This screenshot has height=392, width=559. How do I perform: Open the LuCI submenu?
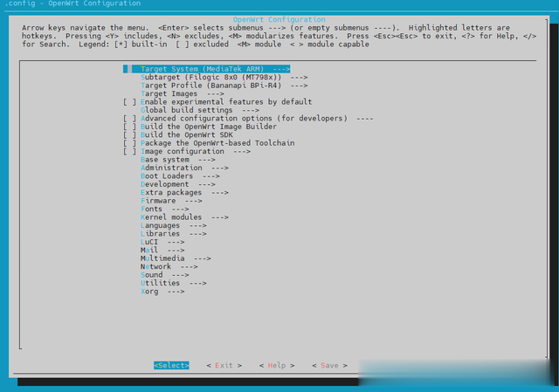(x=162, y=242)
